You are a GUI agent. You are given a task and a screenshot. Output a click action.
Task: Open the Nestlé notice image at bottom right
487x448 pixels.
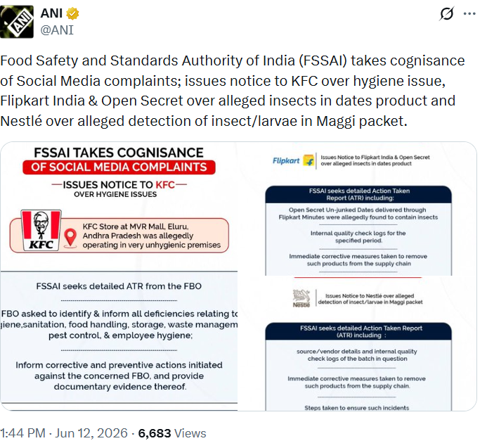(358, 343)
